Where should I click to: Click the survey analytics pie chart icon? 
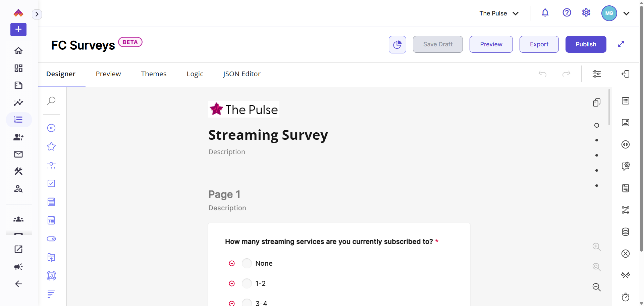point(397,44)
